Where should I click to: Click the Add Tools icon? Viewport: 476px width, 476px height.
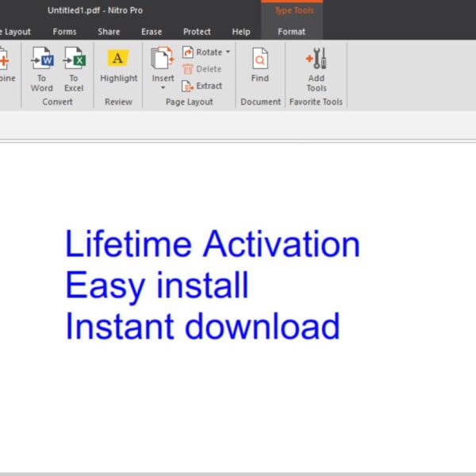[x=317, y=59]
